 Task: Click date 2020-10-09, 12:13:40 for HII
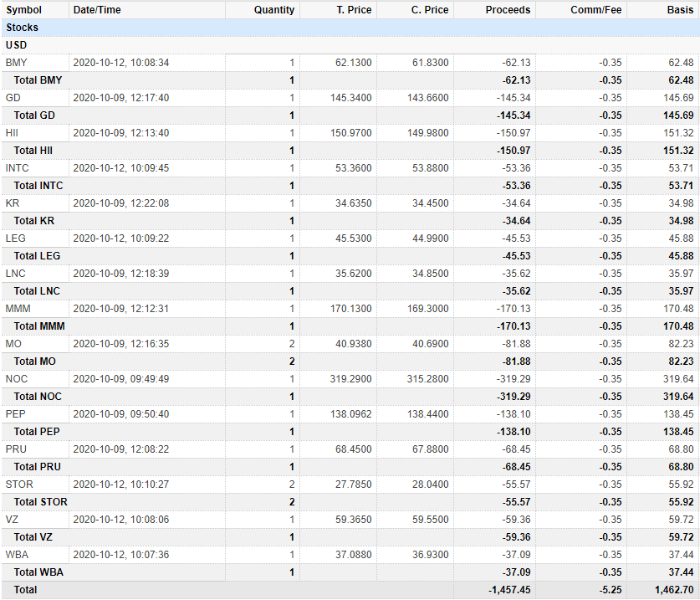pyautogui.click(x=121, y=133)
